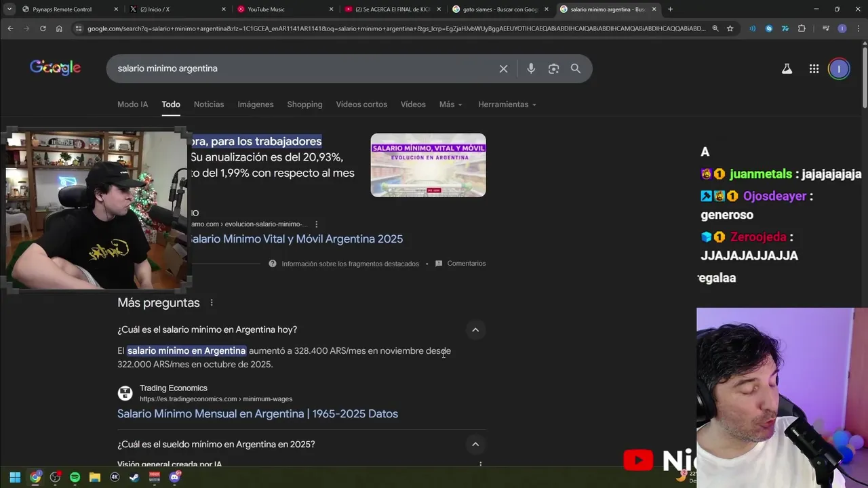Open a new browser tab
Viewport: 868px width, 488px height.
(670, 9)
